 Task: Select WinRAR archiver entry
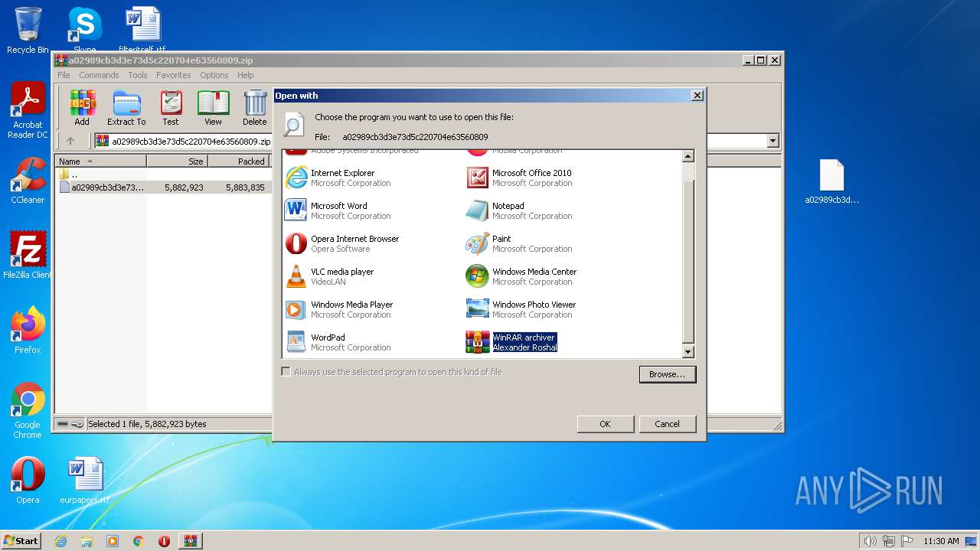click(511, 342)
